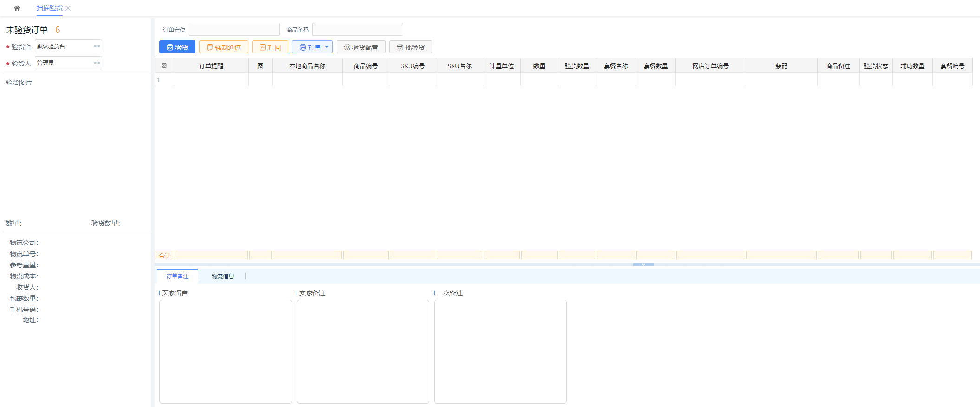Click the 未验货订单 heading
The width and height of the screenshot is (980, 407).
coord(27,30)
